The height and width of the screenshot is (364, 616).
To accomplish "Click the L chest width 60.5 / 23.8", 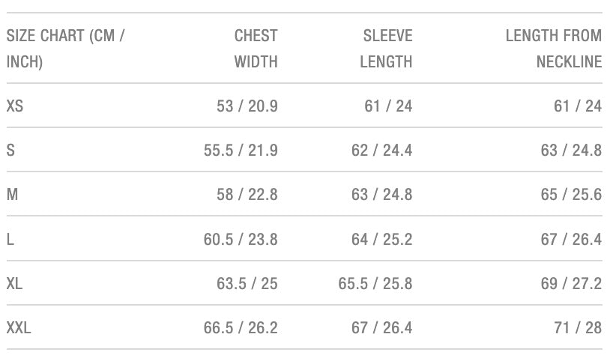I will pos(241,240).
